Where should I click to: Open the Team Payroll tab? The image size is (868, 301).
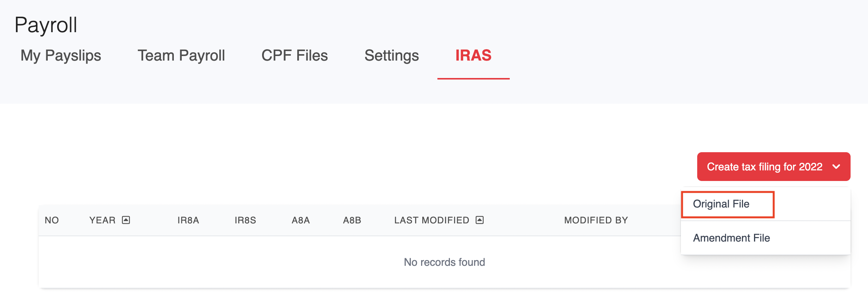tap(181, 56)
